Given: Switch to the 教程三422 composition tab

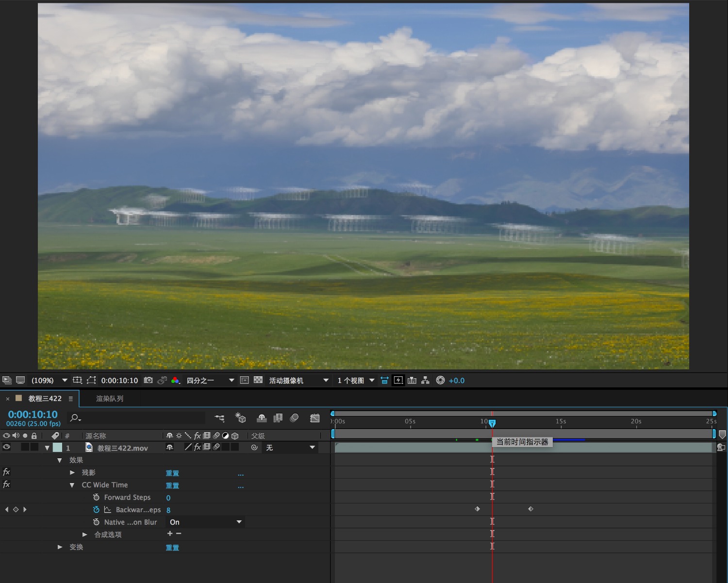Looking at the screenshot, I should pyautogui.click(x=45, y=399).
